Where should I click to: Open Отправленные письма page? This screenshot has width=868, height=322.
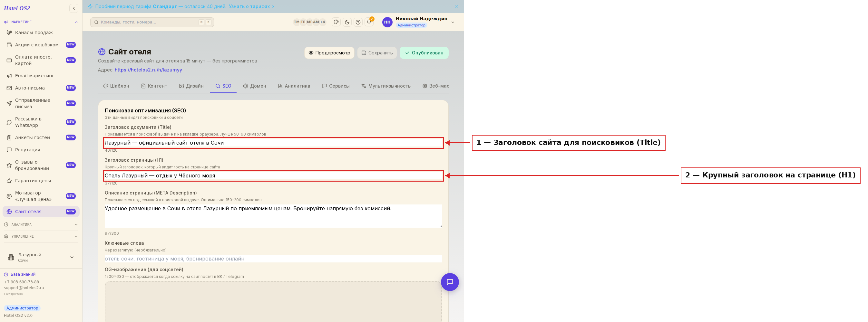tap(41, 103)
